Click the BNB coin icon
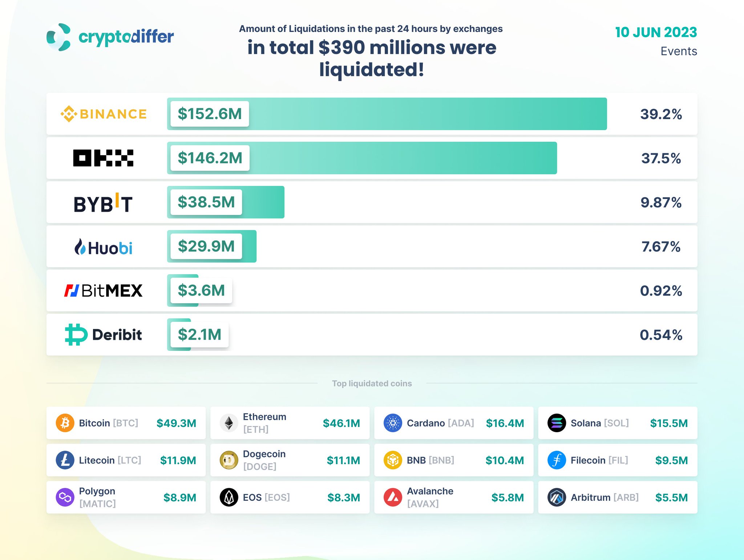Screen dimensions: 744x560 pos(393,460)
